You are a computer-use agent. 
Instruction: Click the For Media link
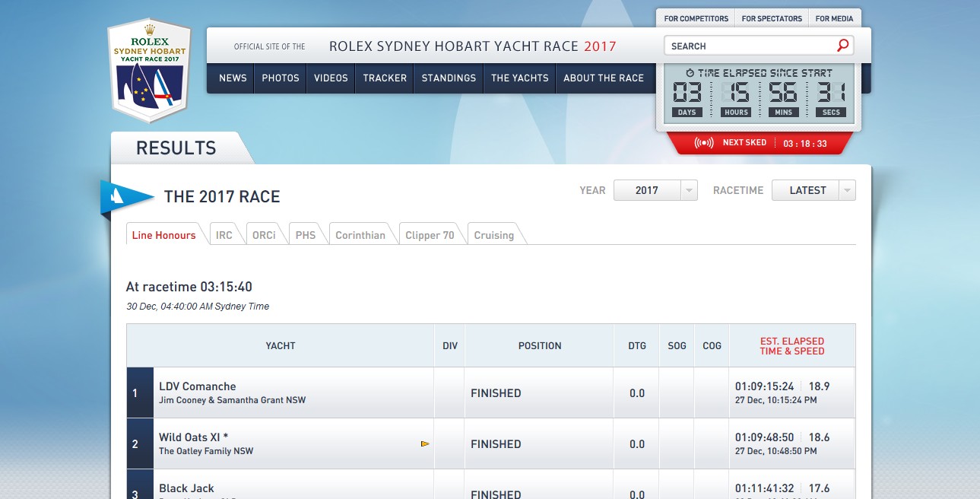point(834,18)
